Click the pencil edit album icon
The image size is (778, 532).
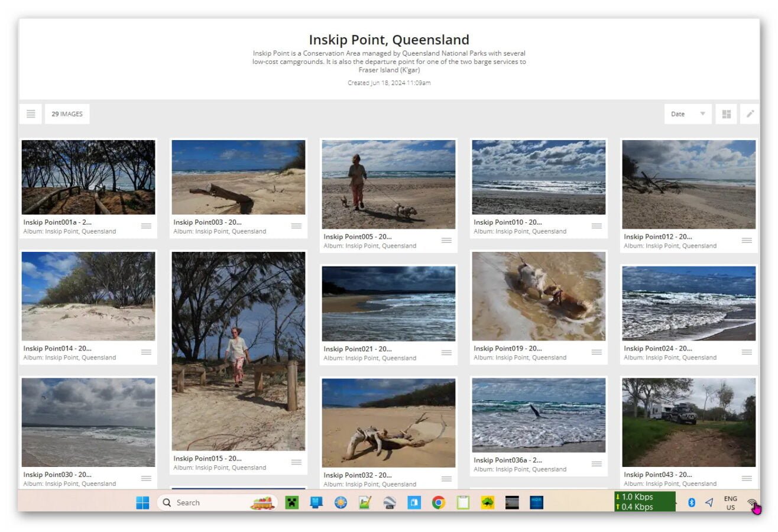coord(750,114)
